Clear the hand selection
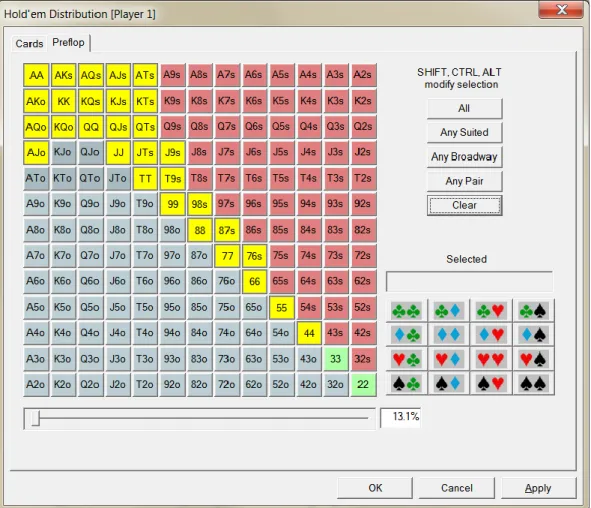591x508 pixels. [x=464, y=205]
